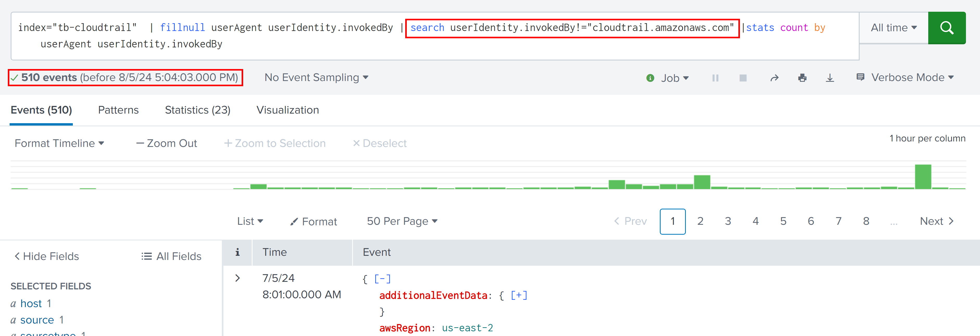Expand the 7/5/24 event row chevron

click(x=237, y=278)
